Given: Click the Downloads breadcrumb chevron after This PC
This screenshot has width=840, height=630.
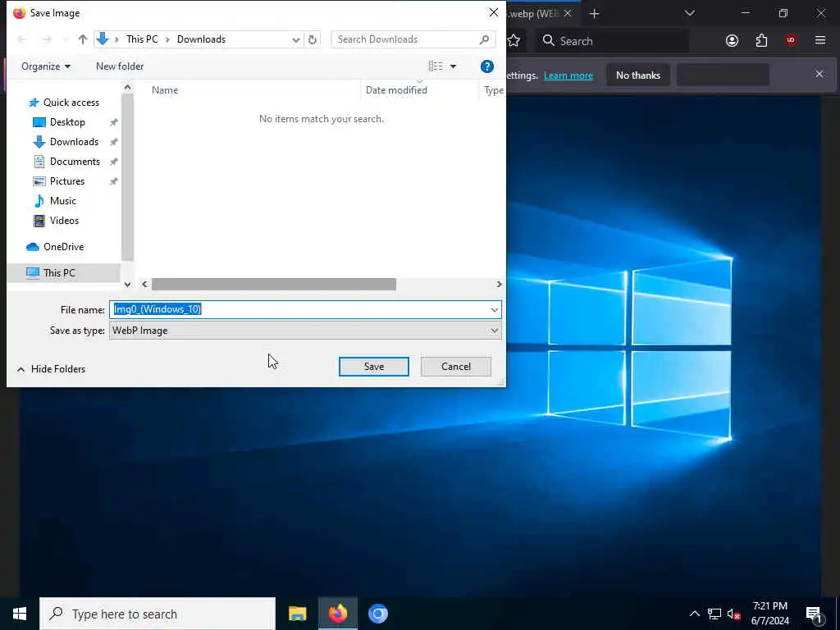Looking at the screenshot, I should [x=167, y=39].
